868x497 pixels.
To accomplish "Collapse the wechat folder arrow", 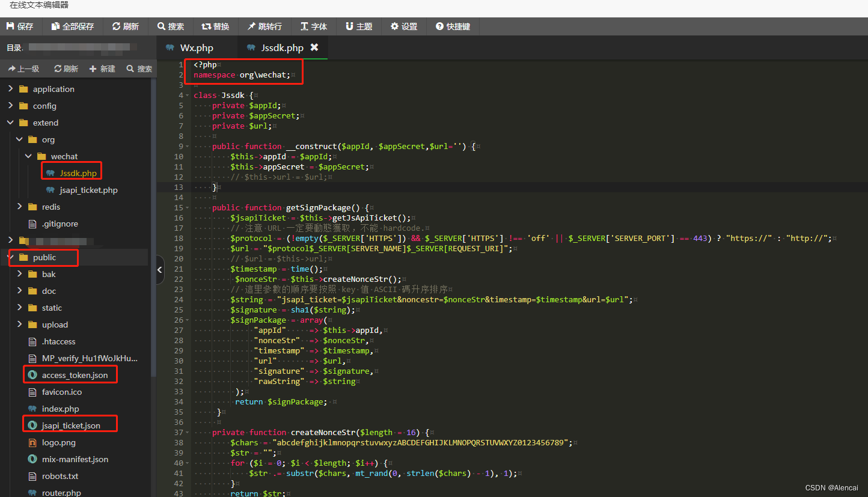I will 28,156.
